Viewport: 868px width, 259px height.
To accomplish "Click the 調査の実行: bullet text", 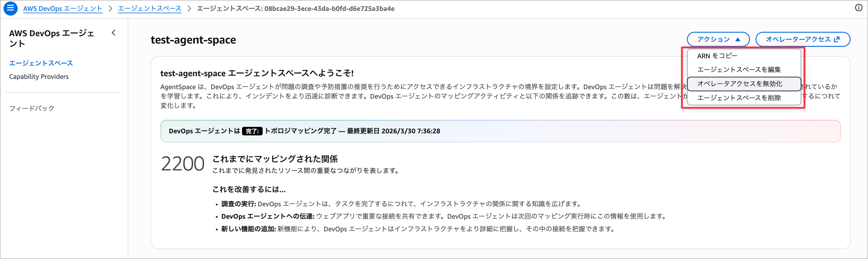I will point(238,204).
